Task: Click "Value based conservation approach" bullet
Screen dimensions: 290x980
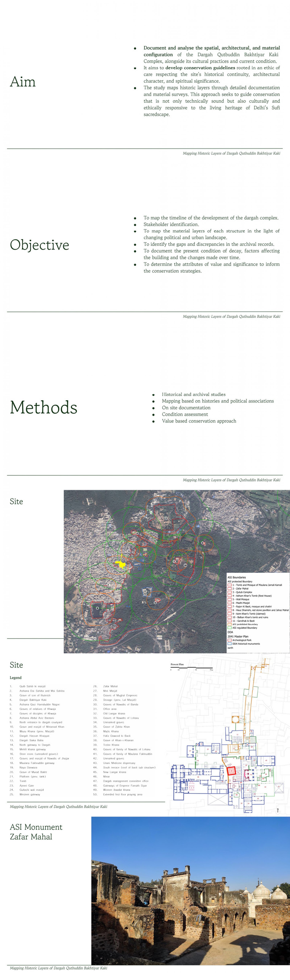Action: 199,421
